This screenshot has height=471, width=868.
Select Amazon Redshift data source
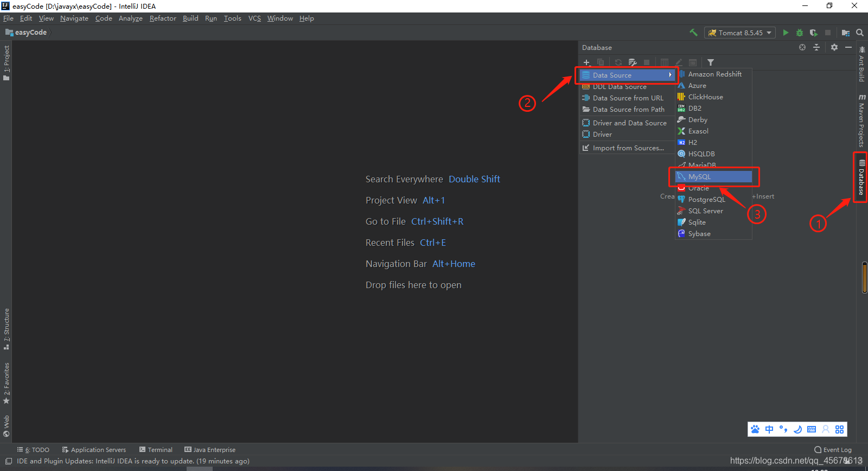tap(713, 74)
